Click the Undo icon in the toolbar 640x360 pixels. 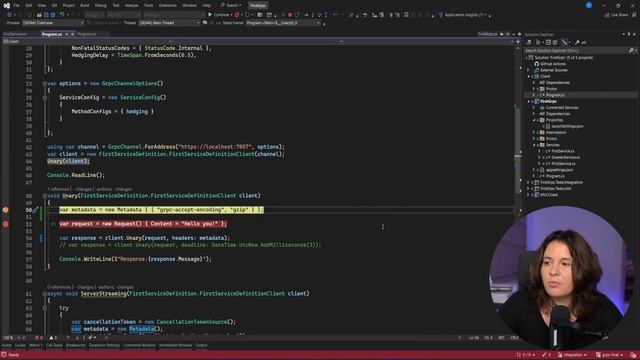coord(62,15)
